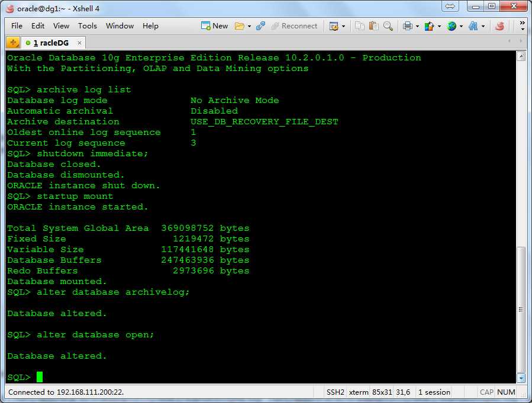Click the New session button

coord(214,26)
